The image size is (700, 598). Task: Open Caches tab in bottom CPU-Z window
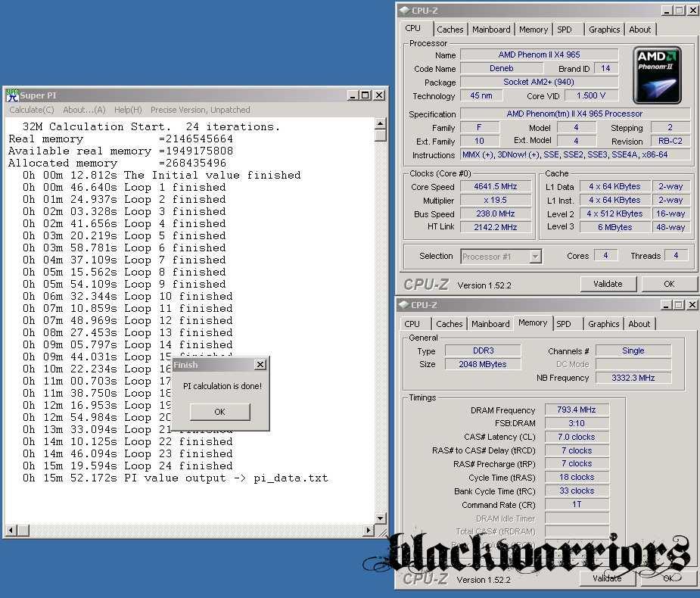pos(449,324)
